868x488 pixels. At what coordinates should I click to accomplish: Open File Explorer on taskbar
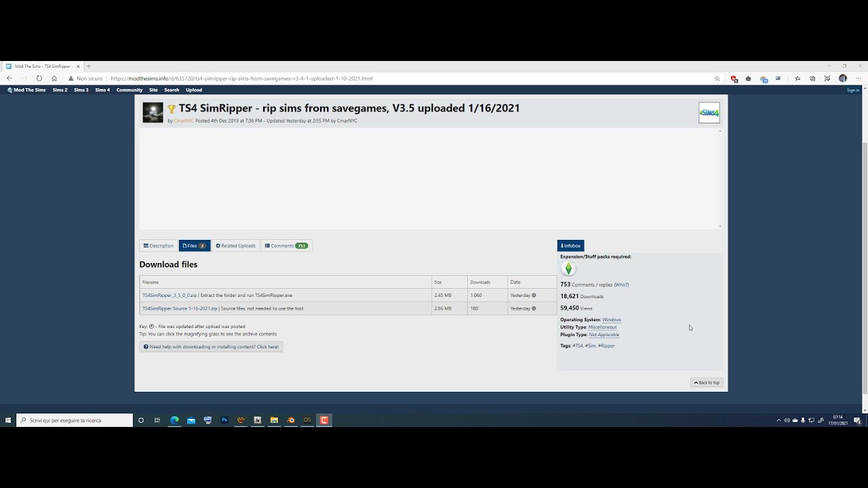[274, 420]
